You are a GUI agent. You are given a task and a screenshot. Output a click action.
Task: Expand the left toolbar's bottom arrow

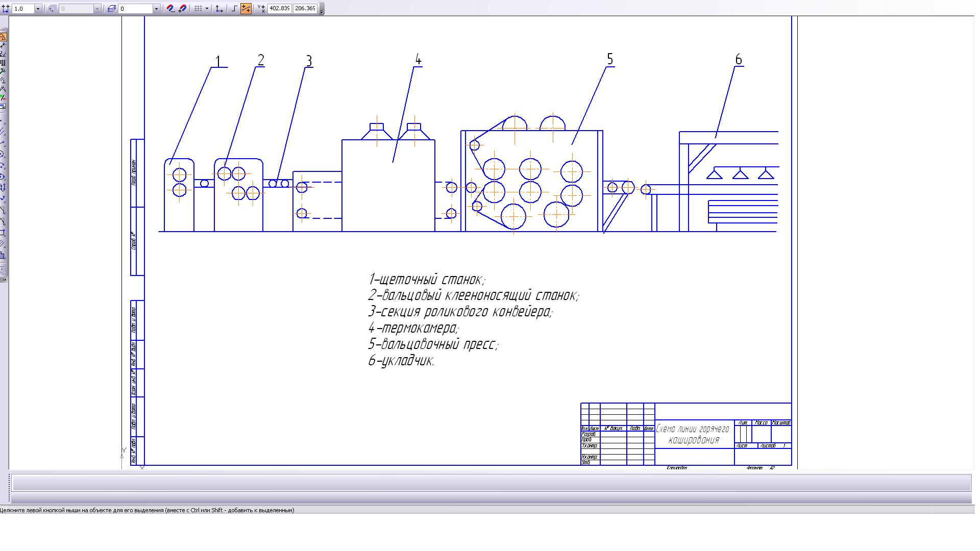click(4, 280)
